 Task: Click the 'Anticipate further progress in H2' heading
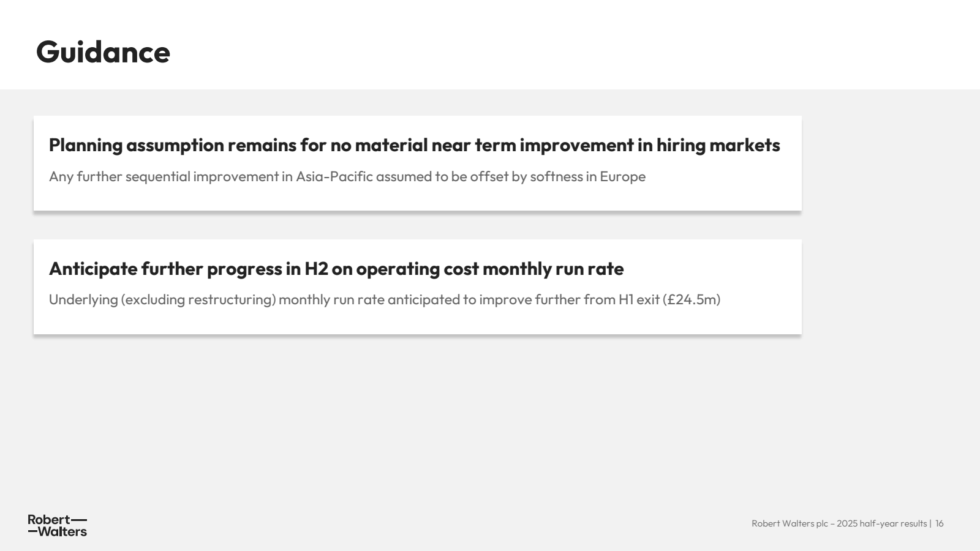point(336,269)
